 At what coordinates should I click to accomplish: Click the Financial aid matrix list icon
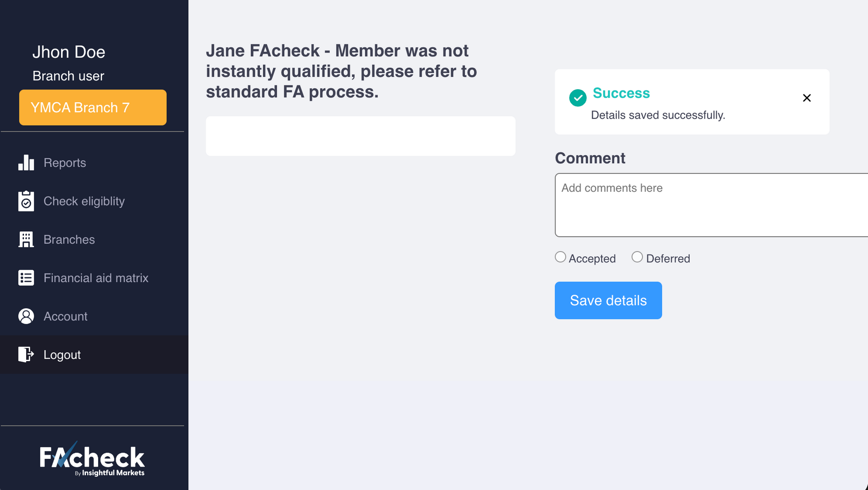pos(26,278)
